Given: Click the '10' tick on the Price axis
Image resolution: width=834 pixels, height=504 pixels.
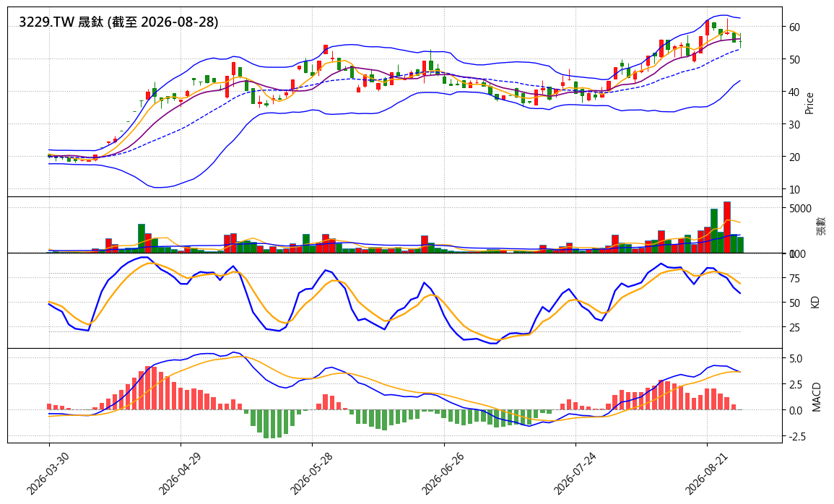Looking at the screenshot, I should point(794,190).
